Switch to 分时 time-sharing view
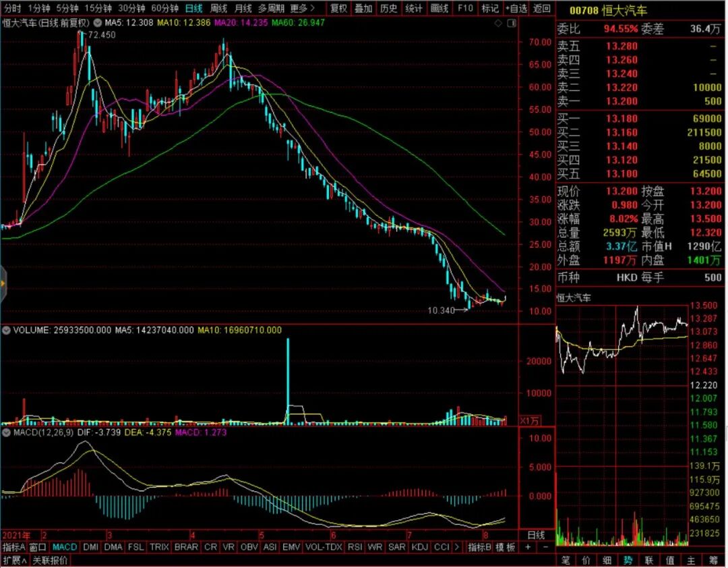Image resolution: width=728 pixels, height=568 pixels. (x=12, y=8)
